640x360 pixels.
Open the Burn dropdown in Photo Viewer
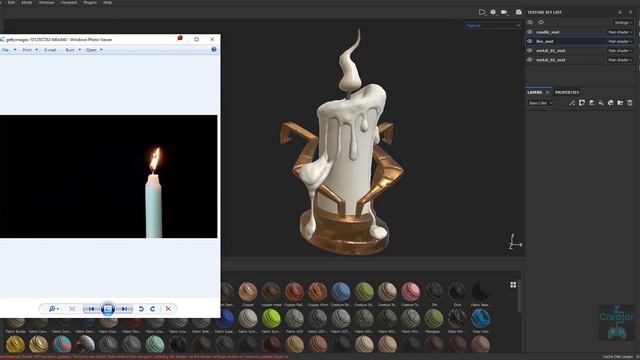(73, 50)
